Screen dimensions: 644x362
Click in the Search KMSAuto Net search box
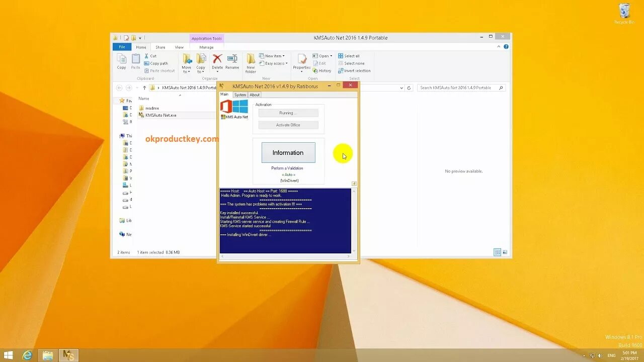click(x=461, y=87)
